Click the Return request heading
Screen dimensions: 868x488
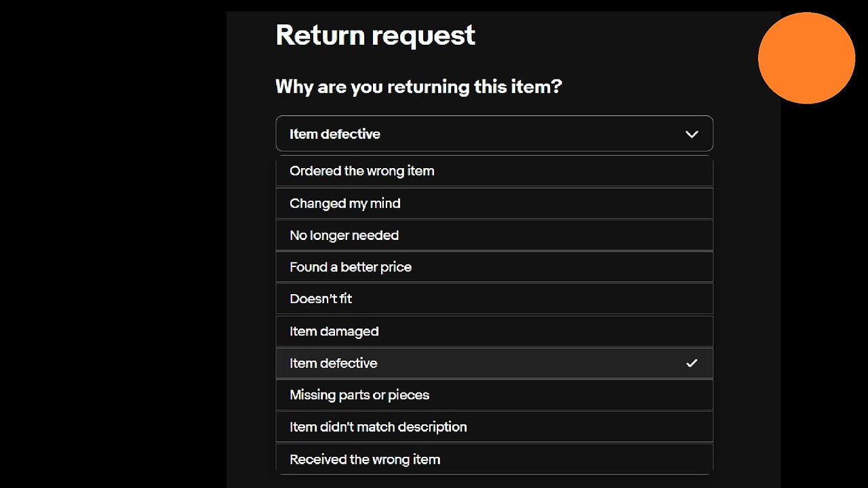coord(375,35)
